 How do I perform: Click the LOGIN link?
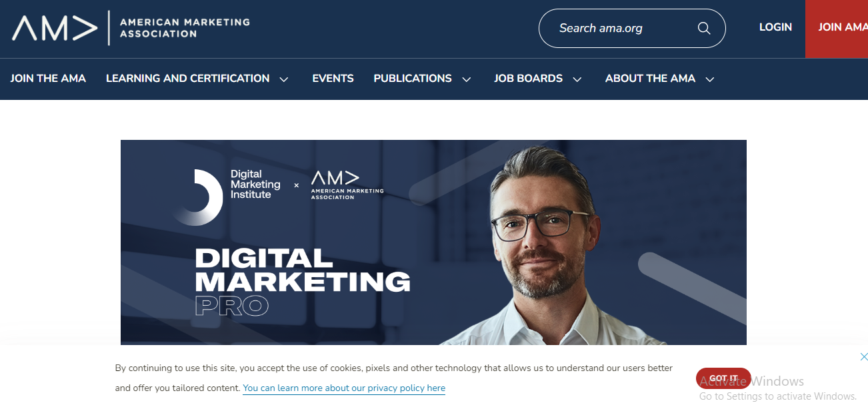775,27
